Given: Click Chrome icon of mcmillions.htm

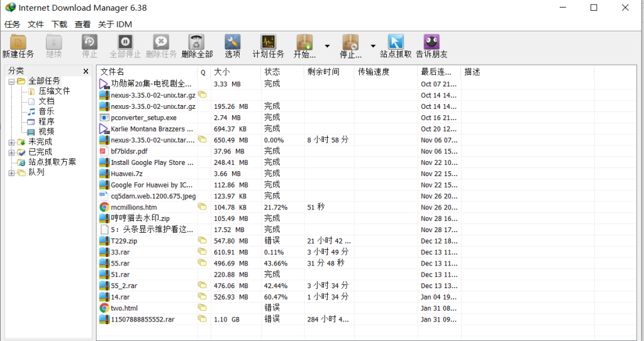Looking at the screenshot, I should tap(104, 207).
